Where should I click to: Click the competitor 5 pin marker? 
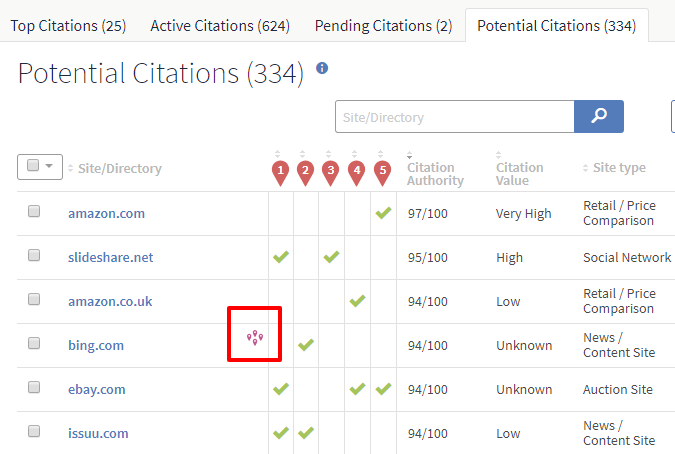(383, 173)
